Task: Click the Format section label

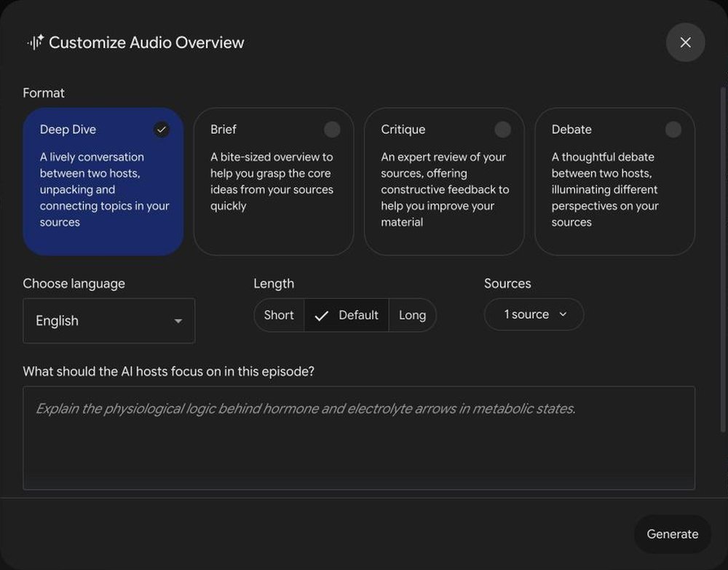Action: (x=44, y=93)
